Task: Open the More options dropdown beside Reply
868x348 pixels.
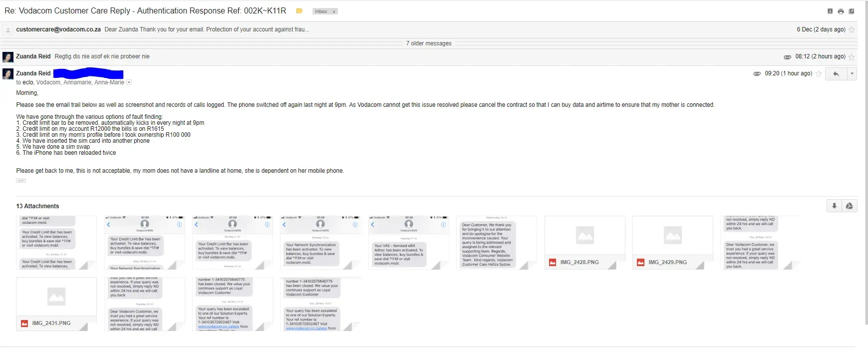Action: click(x=852, y=74)
